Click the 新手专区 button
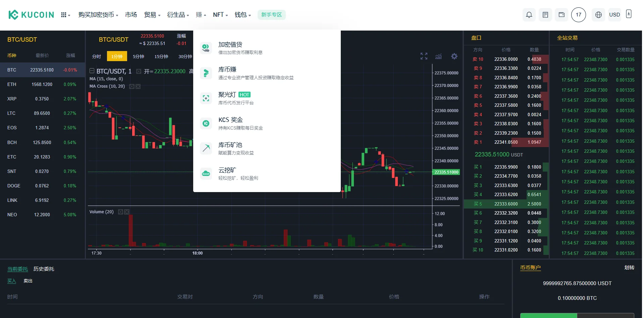This screenshot has width=644, height=318. [x=271, y=15]
